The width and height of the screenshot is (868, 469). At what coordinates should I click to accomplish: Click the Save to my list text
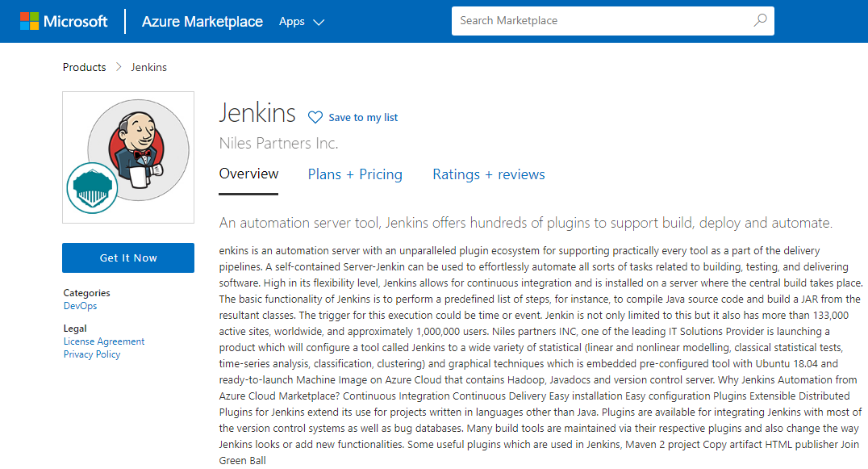(x=363, y=118)
